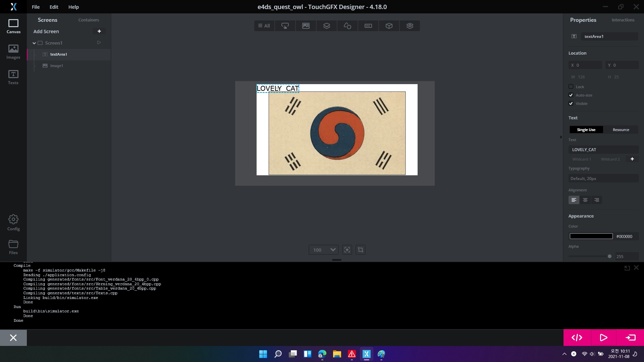Viewport: 644px width, 362px height.
Task: Click the crop canvas icon
Action: (x=361, y=250)
